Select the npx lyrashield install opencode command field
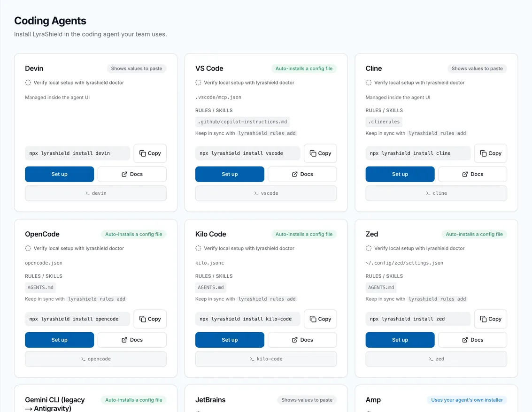Screen dimensions: 532x412 click(x=77, y=319)
